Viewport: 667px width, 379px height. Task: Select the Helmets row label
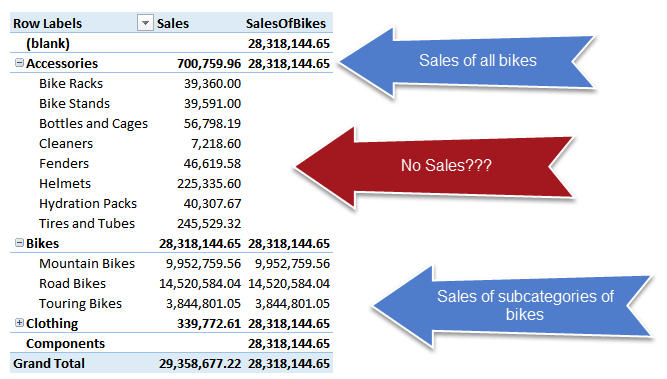65,183
